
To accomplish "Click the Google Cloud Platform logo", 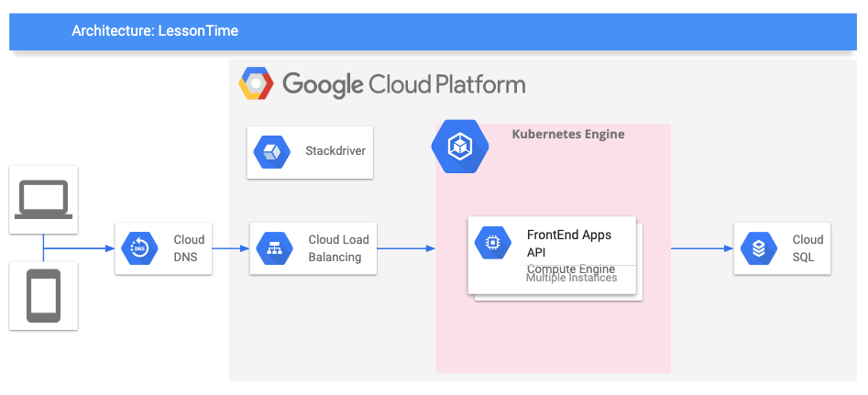I will pos(257,85).
